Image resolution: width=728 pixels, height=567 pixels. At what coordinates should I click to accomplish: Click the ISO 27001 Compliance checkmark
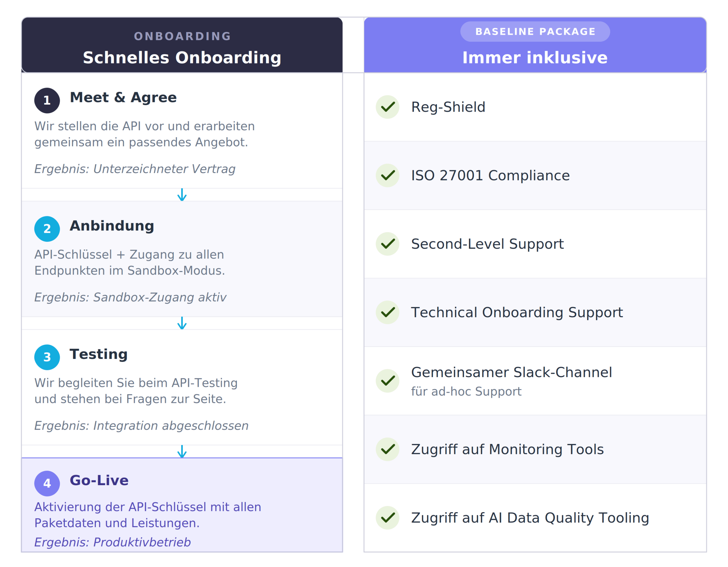387,176
